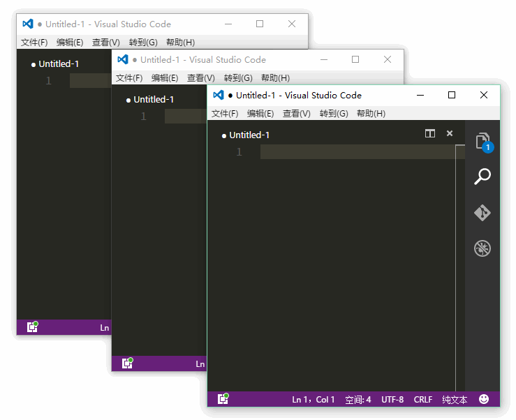Click VS Code logo in front window title bar
Image resolution: width=516 pixels, height=420 pixels.
[x=218, y=95]
